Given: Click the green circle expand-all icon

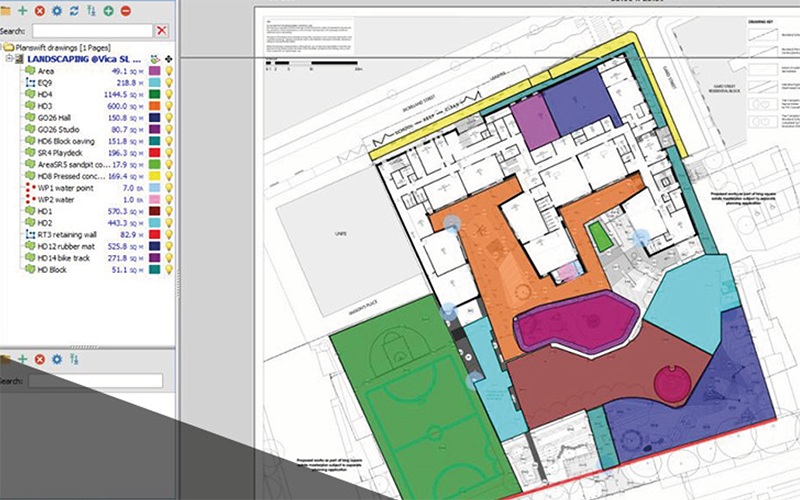Looking at the screenshot, I should 108,9.
